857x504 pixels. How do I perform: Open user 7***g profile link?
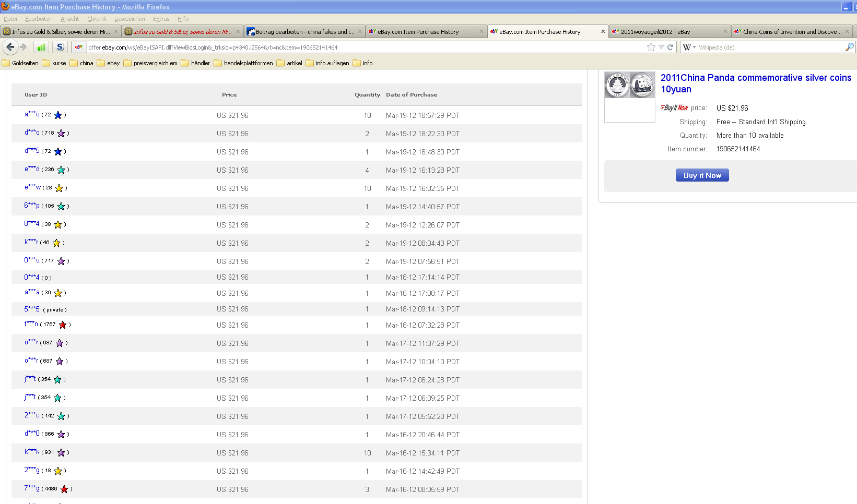32,488
